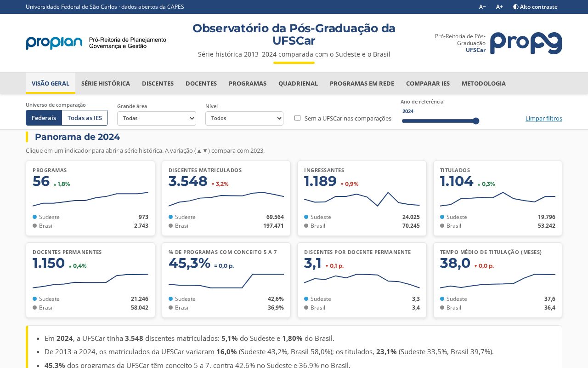This screenshot has height=368, width=588.
Task: Click the Panorama de 2024 heading
Action: (77, 137)
